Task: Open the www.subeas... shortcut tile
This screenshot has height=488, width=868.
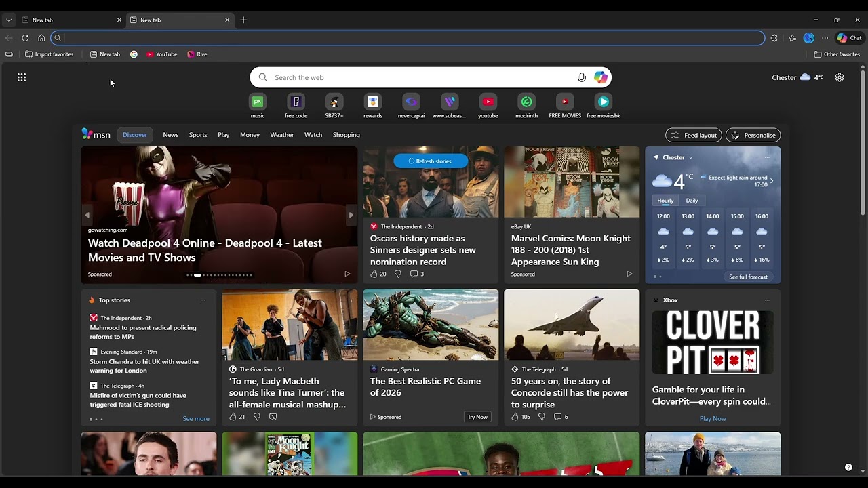Action: (x=449, y=102)
